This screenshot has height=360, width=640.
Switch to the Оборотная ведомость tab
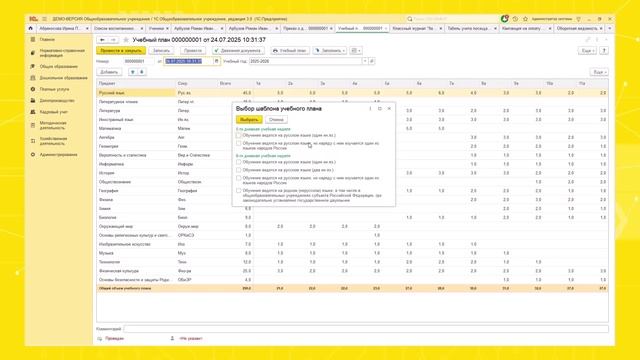coord(580,29)
